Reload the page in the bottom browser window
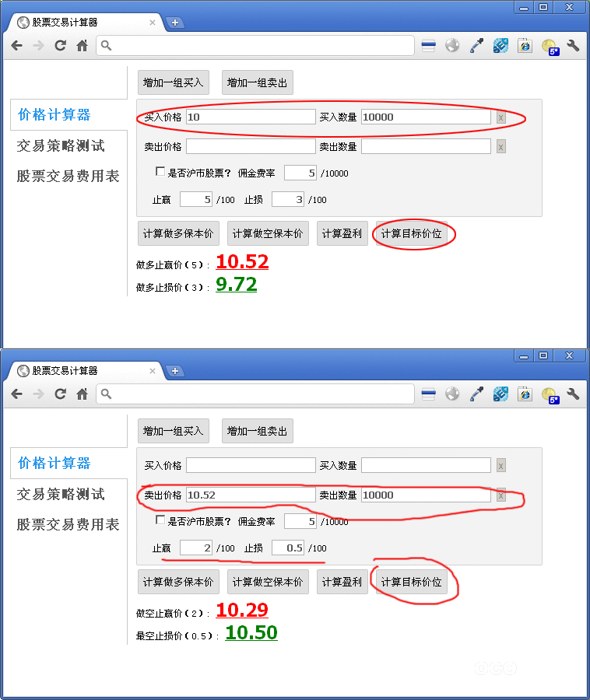The image size is (590, 700). pos(60,394)
